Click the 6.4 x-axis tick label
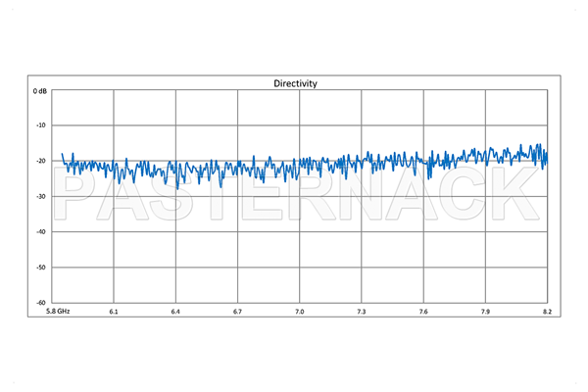Image resolution: width=588 pixels, height=392 pixels. [175, 312]
